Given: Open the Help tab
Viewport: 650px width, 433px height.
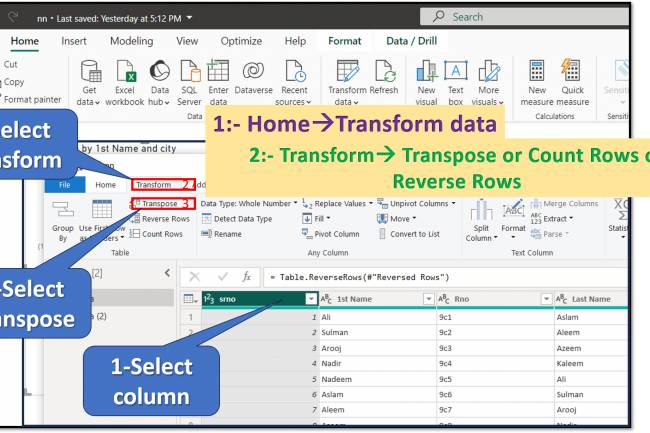Looking at the screenshot, I should click(295, 41).
